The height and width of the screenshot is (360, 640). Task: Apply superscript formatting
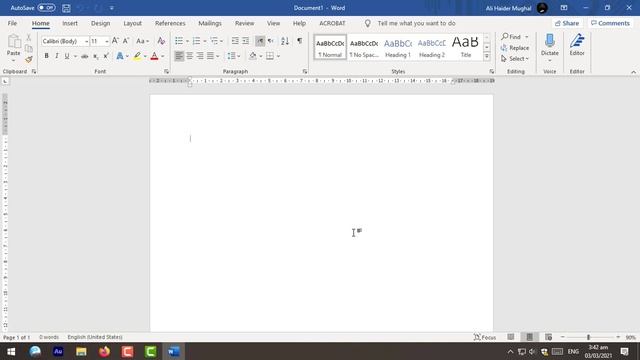(106, 56)
